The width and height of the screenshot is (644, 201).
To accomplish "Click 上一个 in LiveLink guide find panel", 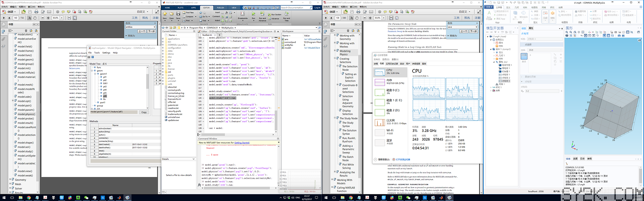I will [464, 31].
